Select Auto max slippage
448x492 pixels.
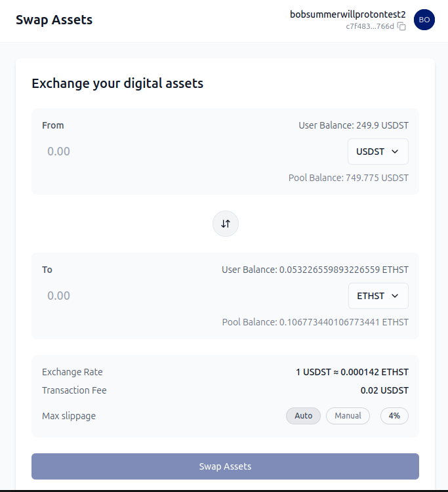click(x=303, y=416)
